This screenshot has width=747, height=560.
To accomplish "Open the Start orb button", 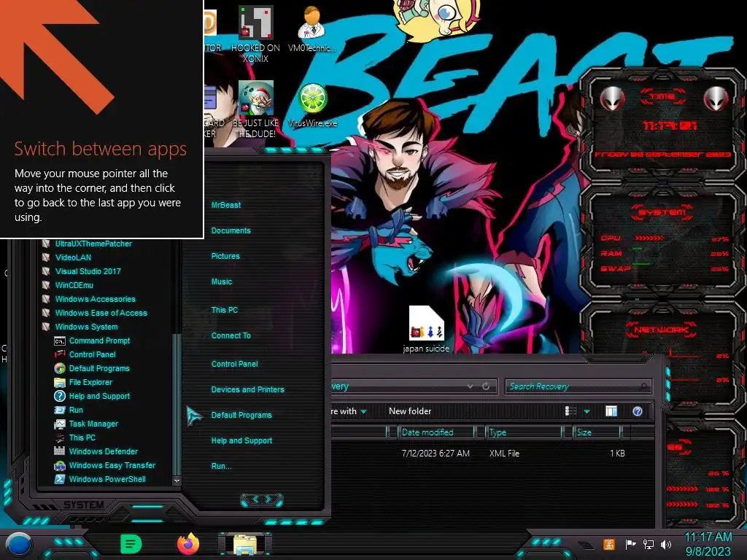I will (x=19, y=544).
